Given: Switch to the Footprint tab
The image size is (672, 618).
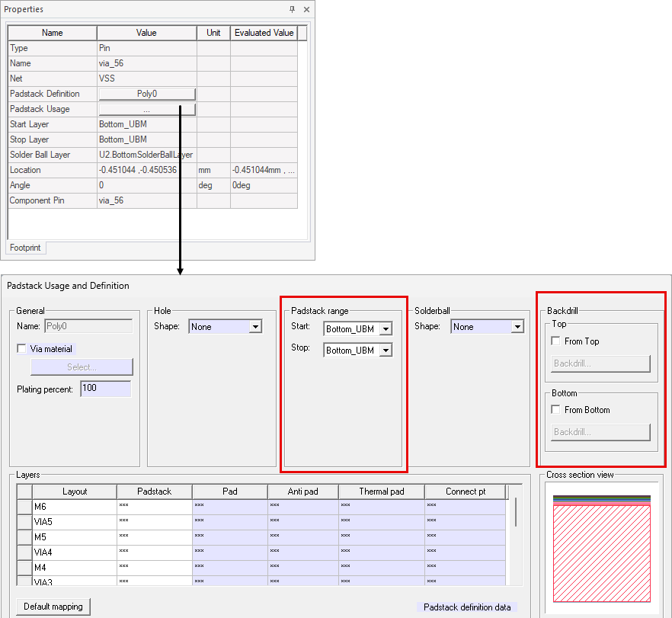Looking at the screenshot, I should pos(25,248).
